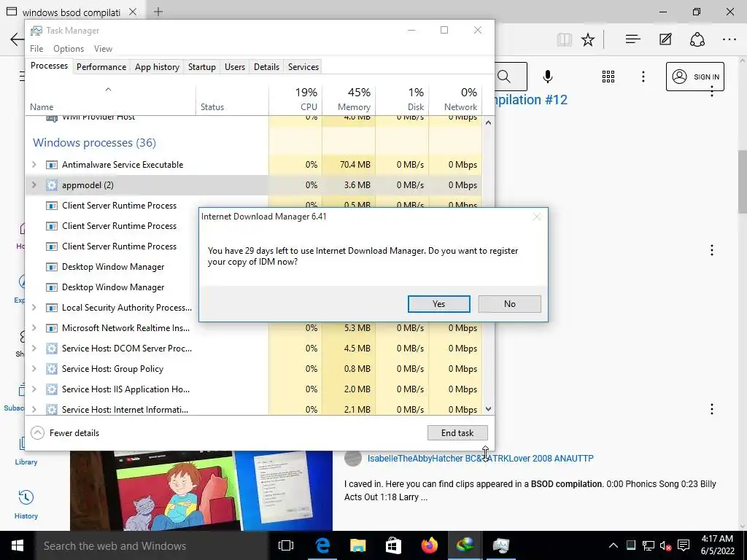Show hidden system tray icons
Screen dimensions: 747x560
click(x=613, y=545)
